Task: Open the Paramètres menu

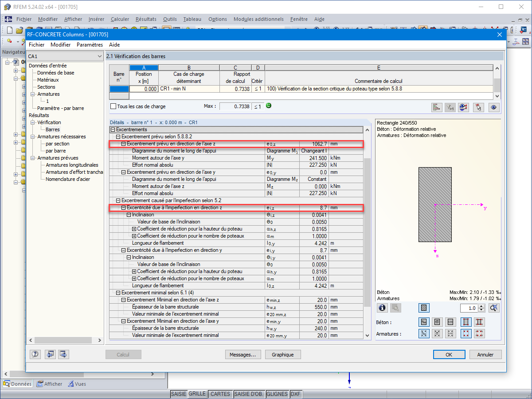Action: (x=90, y=45)
